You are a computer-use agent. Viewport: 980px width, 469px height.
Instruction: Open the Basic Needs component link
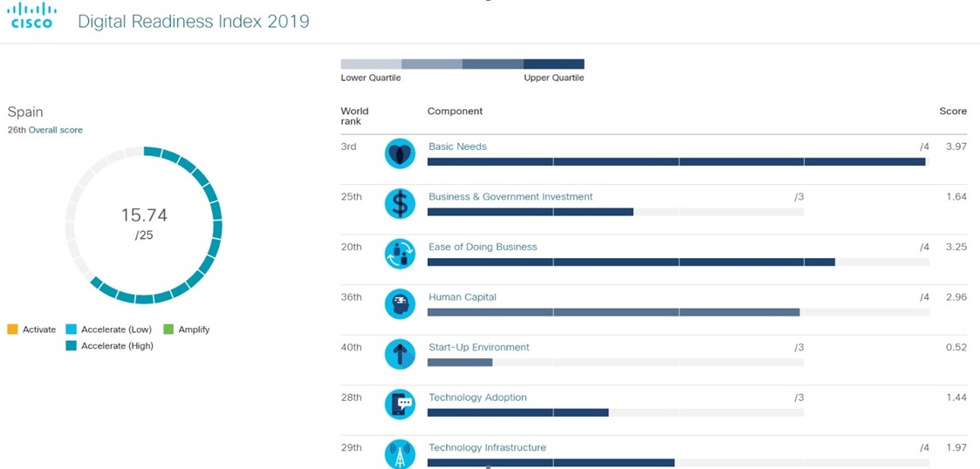tap(457, 146)
